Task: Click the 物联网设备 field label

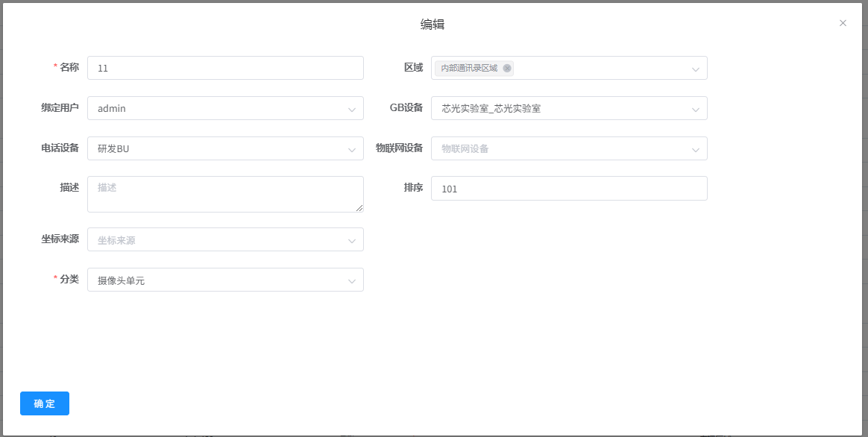Action: click(399, 148)
